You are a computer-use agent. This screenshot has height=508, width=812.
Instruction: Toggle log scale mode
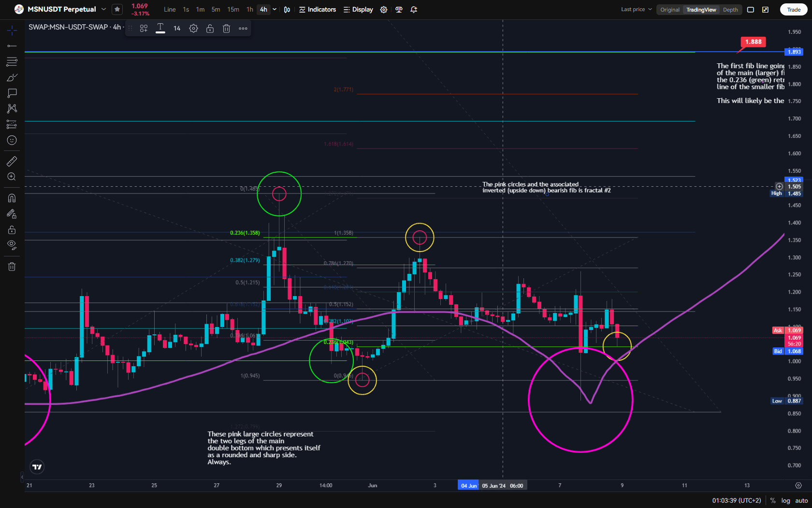pyautogui.click(x=785, y=501)
